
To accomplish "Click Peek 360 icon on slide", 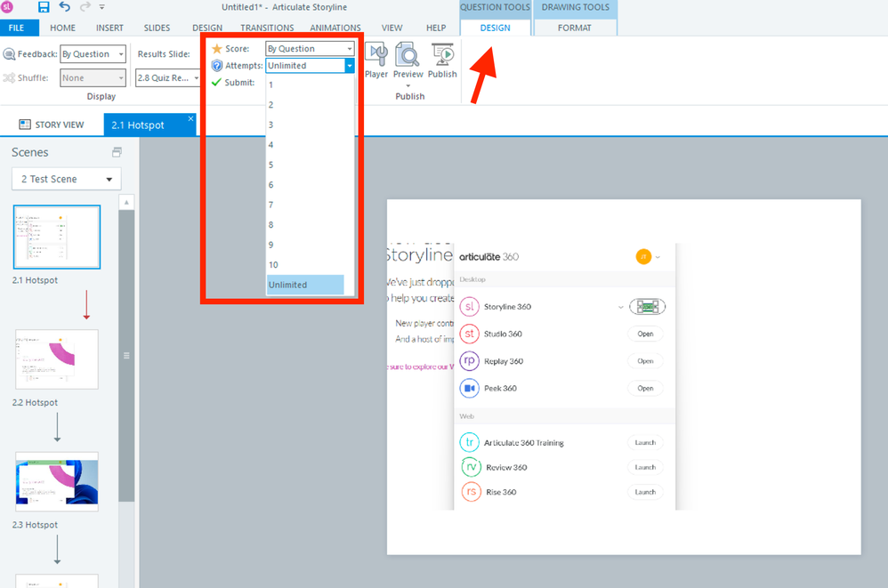I will (x=470, y=388).
